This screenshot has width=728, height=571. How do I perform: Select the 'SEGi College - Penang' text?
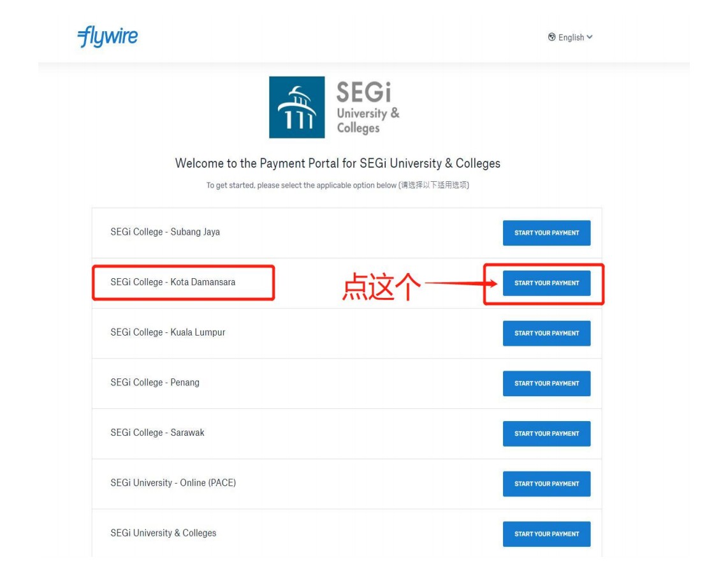click(x=155, y=382)
